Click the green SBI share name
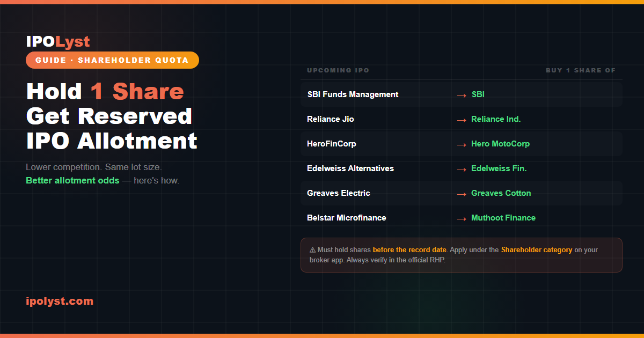 pyautogui.click(x=478, y=94)
